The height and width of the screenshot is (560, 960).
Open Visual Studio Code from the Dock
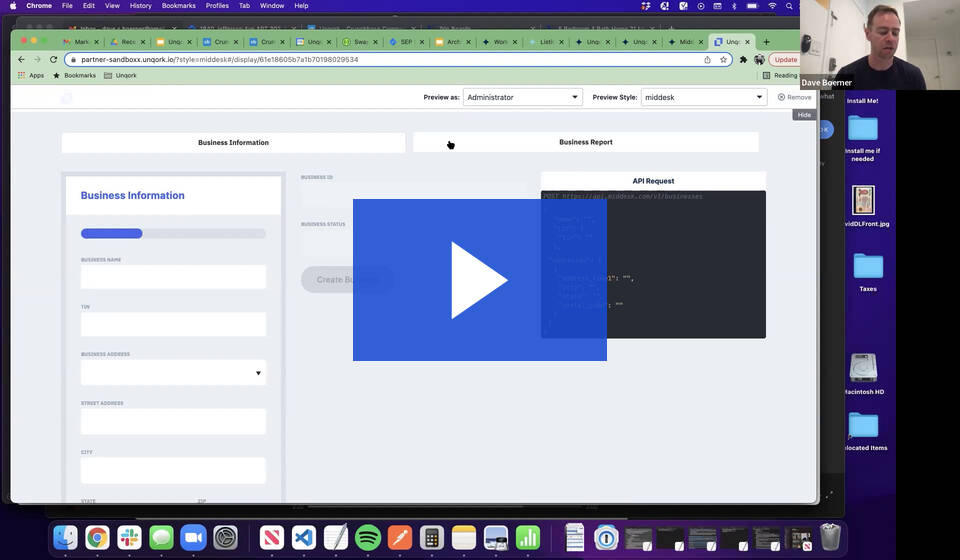click(304, 538)
